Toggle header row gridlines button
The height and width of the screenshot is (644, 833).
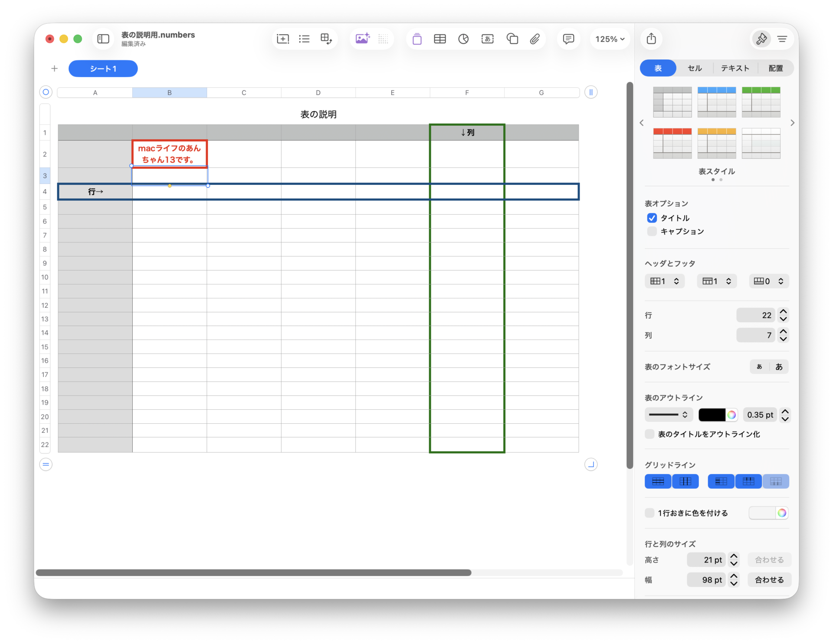(x=748, y=481)
